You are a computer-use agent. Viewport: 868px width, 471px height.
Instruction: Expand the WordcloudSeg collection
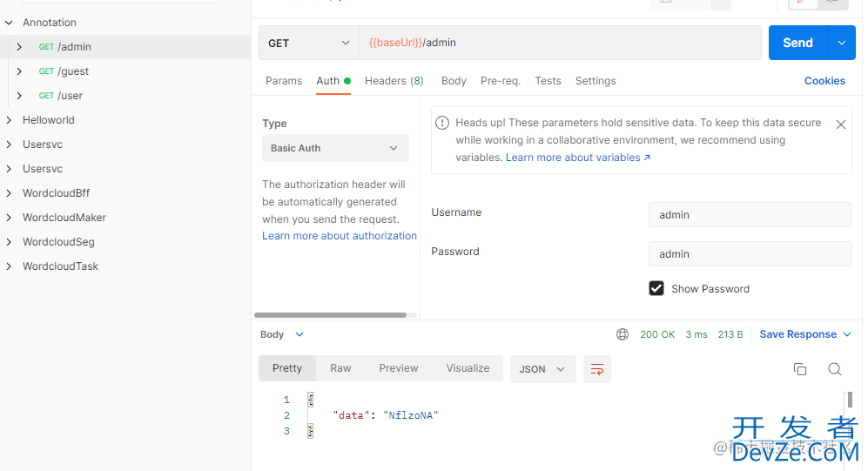(9, 242)
